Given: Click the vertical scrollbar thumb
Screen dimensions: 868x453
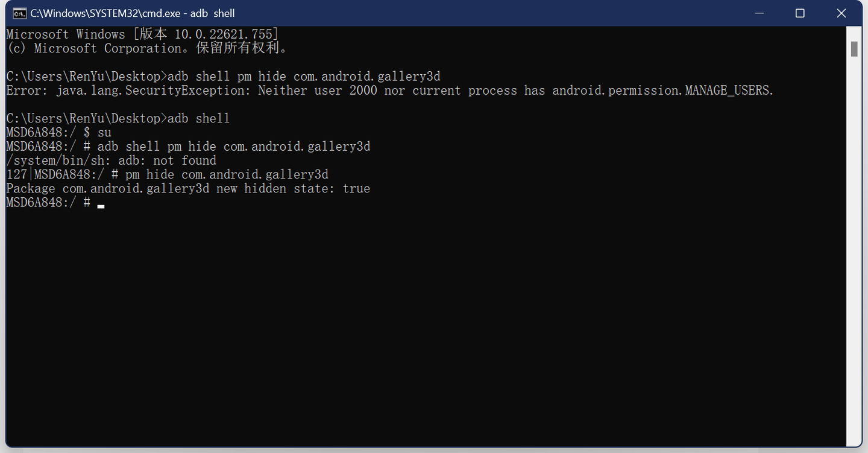Looking at the screenshot, I should click(x=854, y=49).
